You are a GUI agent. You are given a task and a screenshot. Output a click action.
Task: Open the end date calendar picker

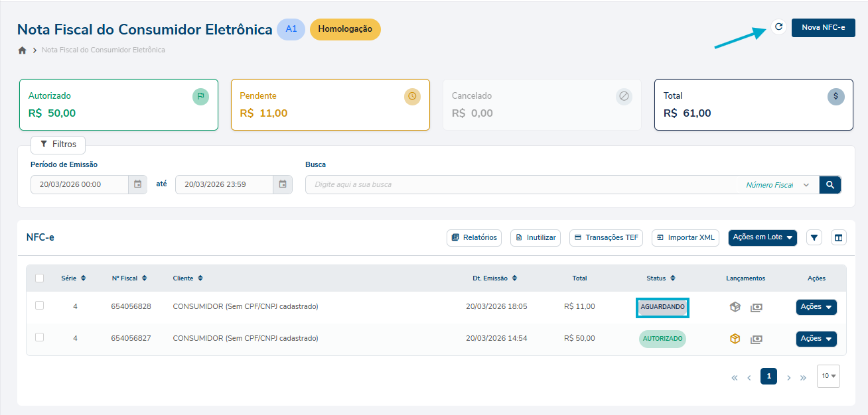coord(283,184)
